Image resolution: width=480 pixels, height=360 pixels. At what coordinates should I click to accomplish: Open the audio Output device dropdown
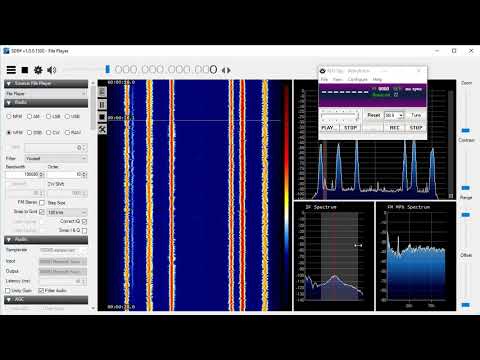coord(63,271)
